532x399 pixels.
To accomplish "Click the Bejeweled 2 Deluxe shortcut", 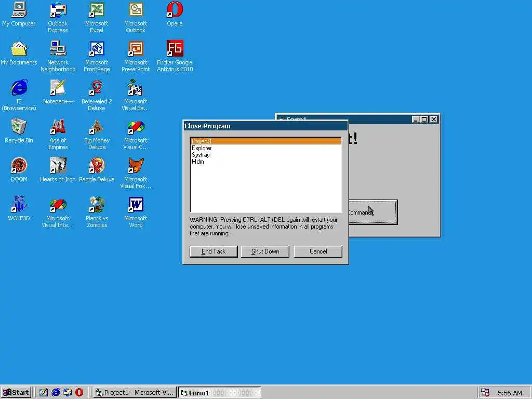I will pyautogui.click(x=97, y=95).
